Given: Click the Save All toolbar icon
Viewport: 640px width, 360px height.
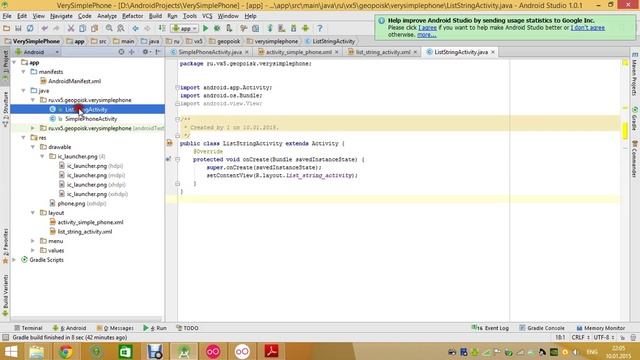Looking at the screenshot, I should coord(18,29).
